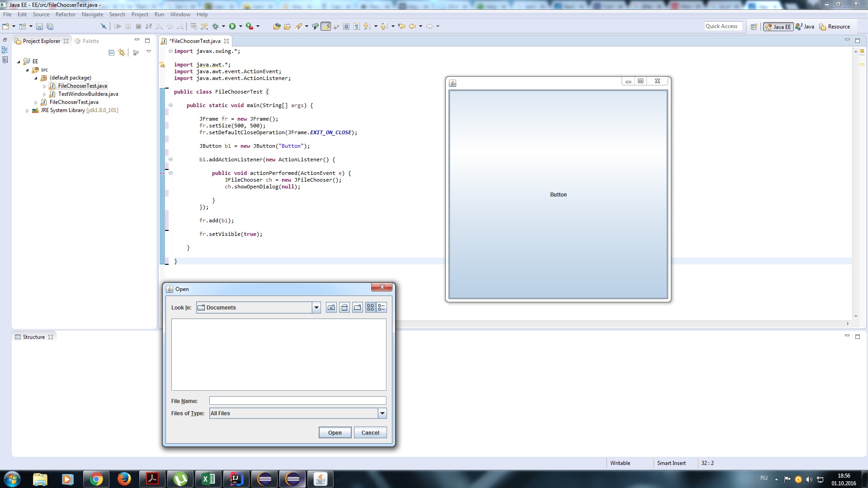This screenshot has width=868, height=488.
Task: Click the Open Perspective icon
Action: (x=754, y=27)
